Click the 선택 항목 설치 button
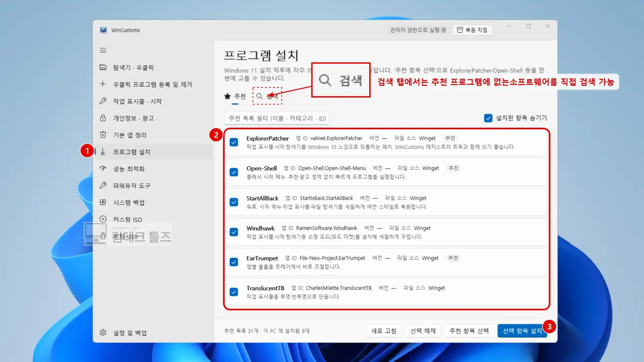 (x=522, y=331)
